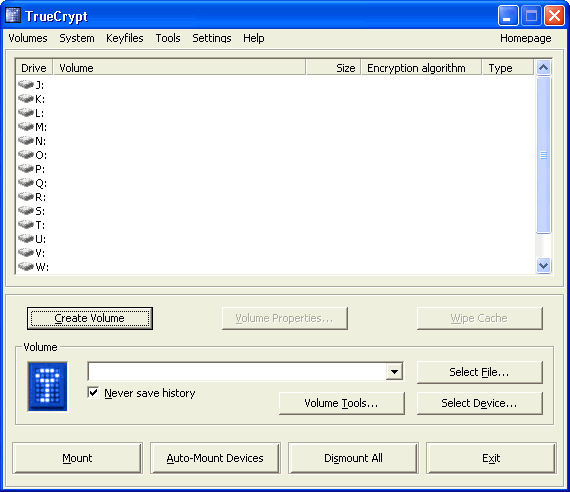This screenshot has width=570, height=492.
Task: Minimize the TrueCrypt window
Action: click(508, 16)
